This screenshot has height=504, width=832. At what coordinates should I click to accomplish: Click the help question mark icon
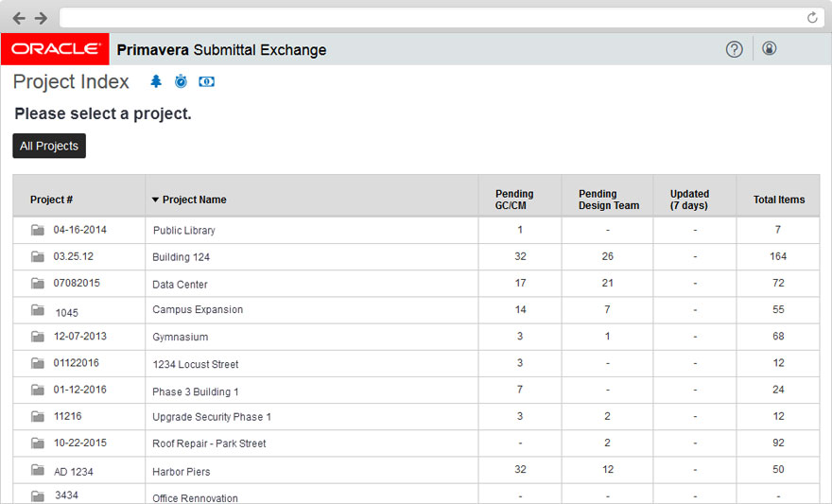734,49
